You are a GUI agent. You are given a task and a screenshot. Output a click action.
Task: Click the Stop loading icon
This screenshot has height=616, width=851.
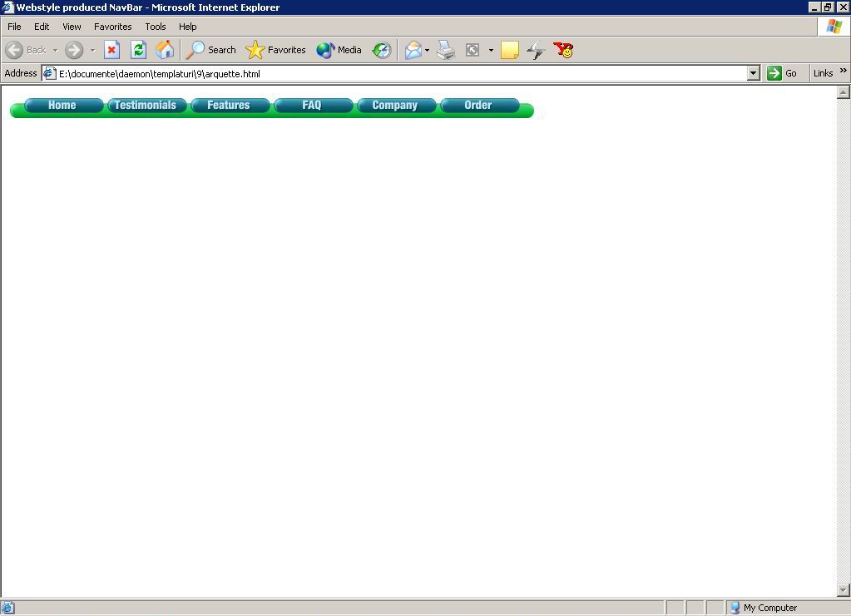pos(111,50)
